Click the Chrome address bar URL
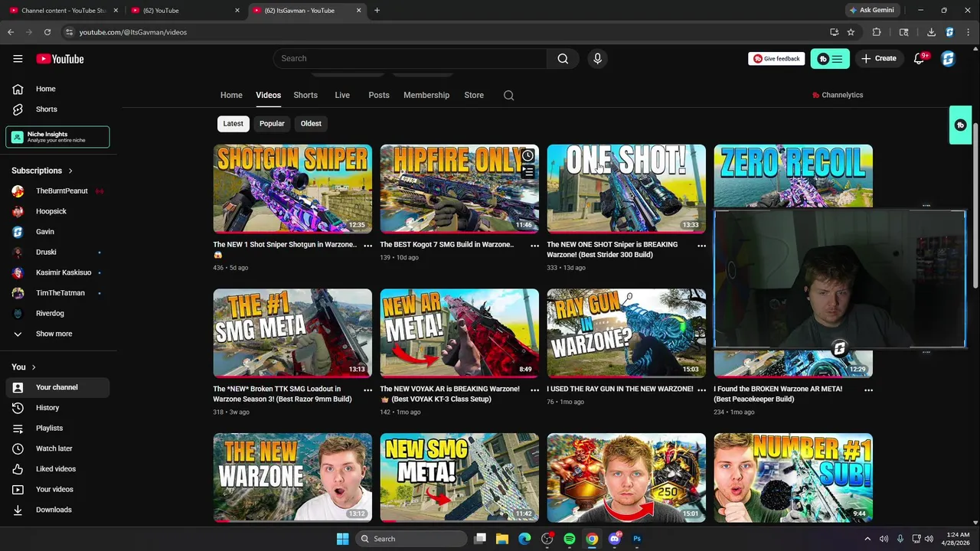The height and width of the screenshot is (551, 980). pos(133,32)
